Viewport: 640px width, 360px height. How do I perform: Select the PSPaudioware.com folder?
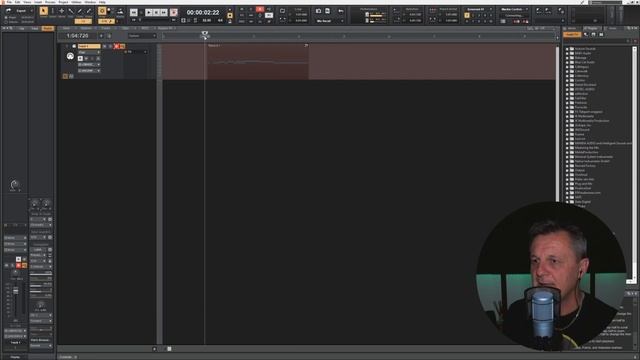point(587,193)
